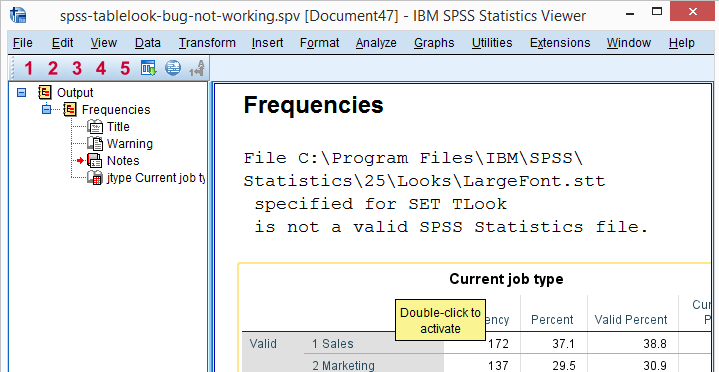Viewport: 719px width, 372px height.
Task: Click the grayed-out 1A toolbar icon
Action: tap(198, 68)
